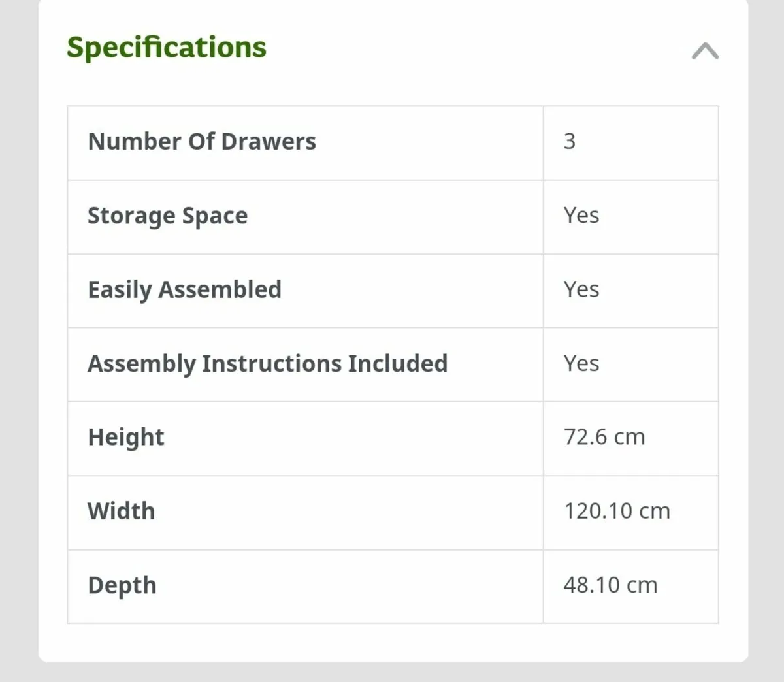The image size is (784, 682).
Task: Select the Width row label
Action: click(x=122, y=511)
